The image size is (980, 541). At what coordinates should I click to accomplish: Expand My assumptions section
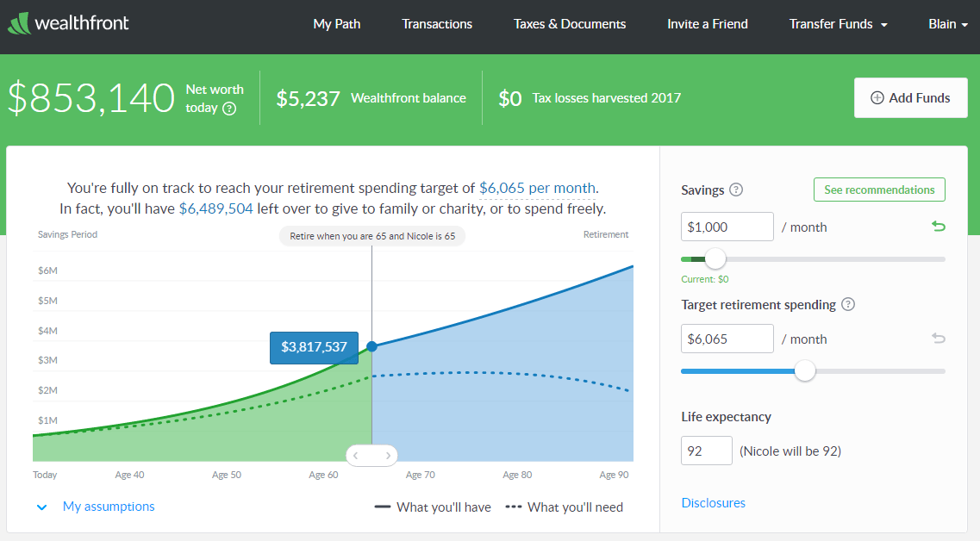(x=97, y=507)
